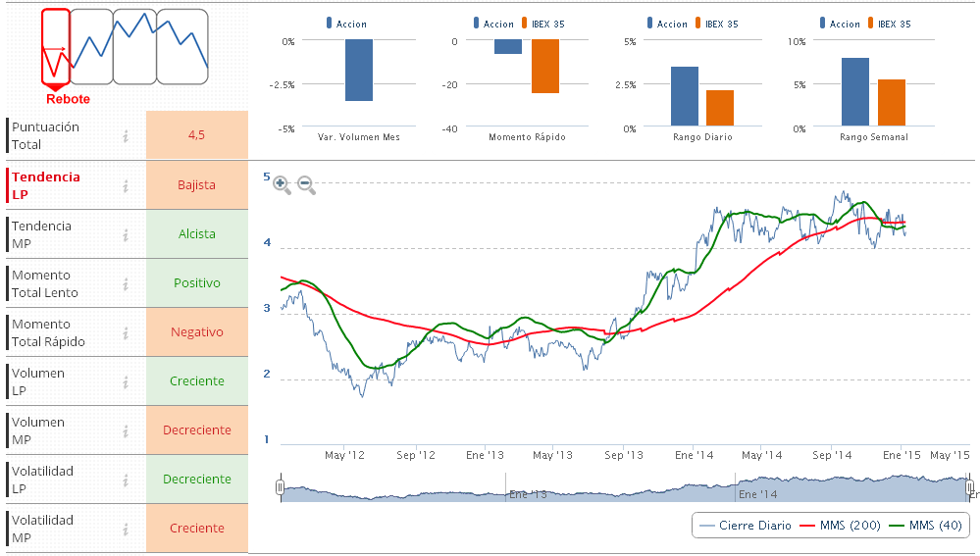Open info icon for Volatilidad MP

tap(126, 529)
